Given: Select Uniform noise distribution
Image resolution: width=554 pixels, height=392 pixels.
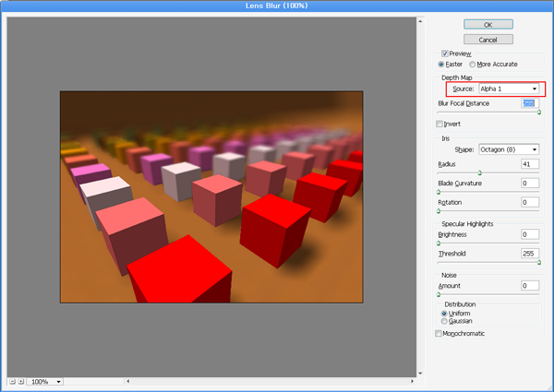Looking at the screenshot, I should coord(444,314).
